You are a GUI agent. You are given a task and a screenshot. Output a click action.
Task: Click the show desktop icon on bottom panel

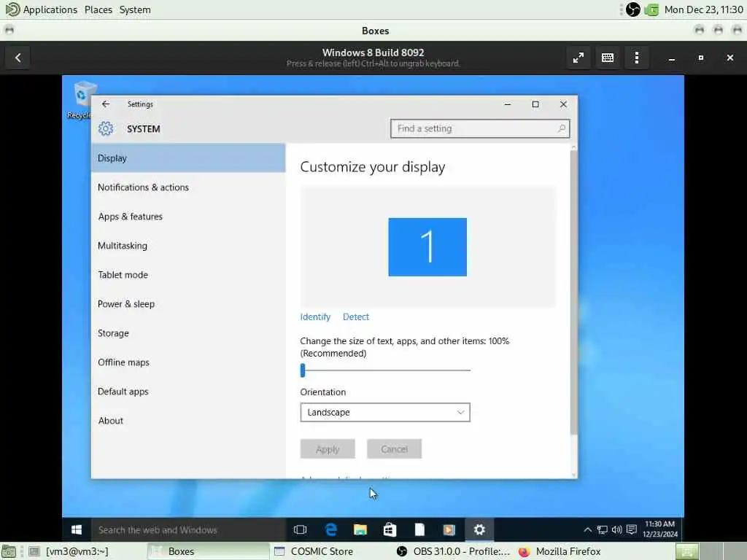pos(9,551)
